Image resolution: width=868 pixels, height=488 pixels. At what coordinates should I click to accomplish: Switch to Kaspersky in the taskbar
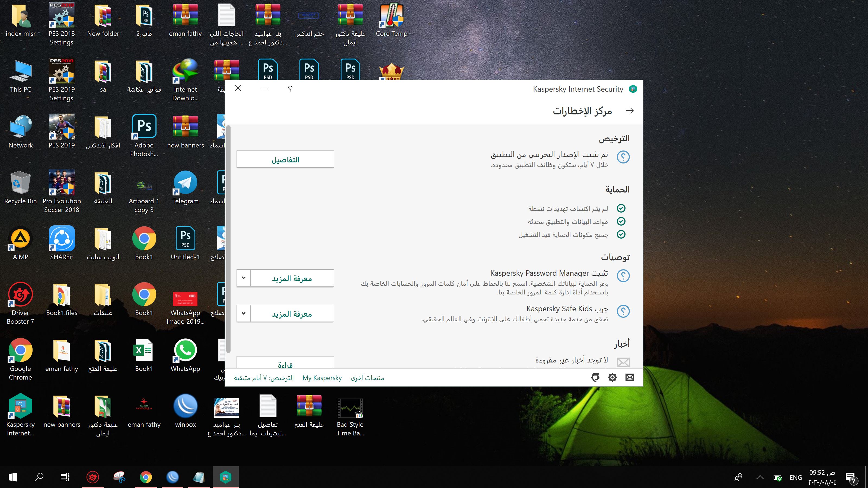(225, 477)
